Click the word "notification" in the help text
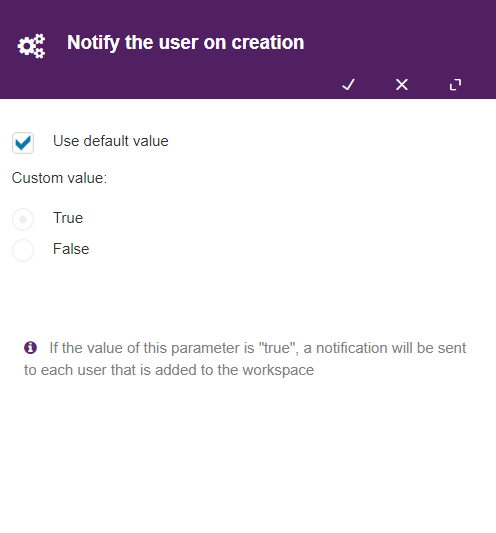Image resolution: width=496 pixels, height=533 pixels. tap(352, 348)
